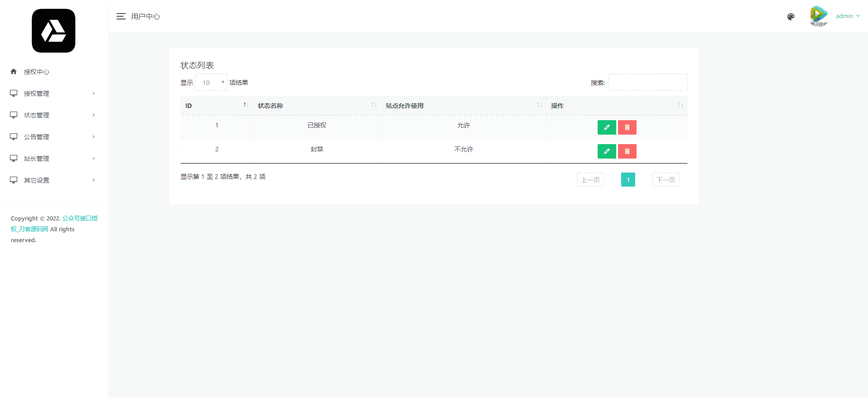Click the 搜索 search input field
868x398 pixels.
tap(647, 83)
